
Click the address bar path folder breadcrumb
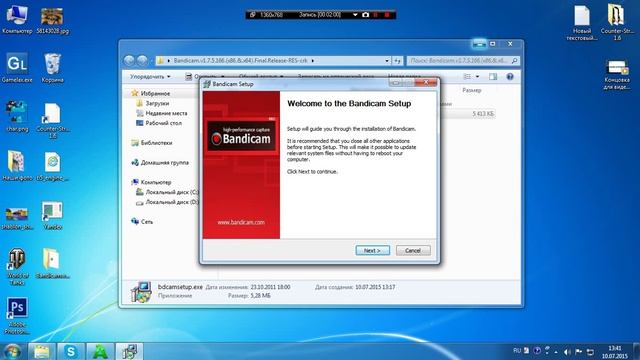(240, 60)
